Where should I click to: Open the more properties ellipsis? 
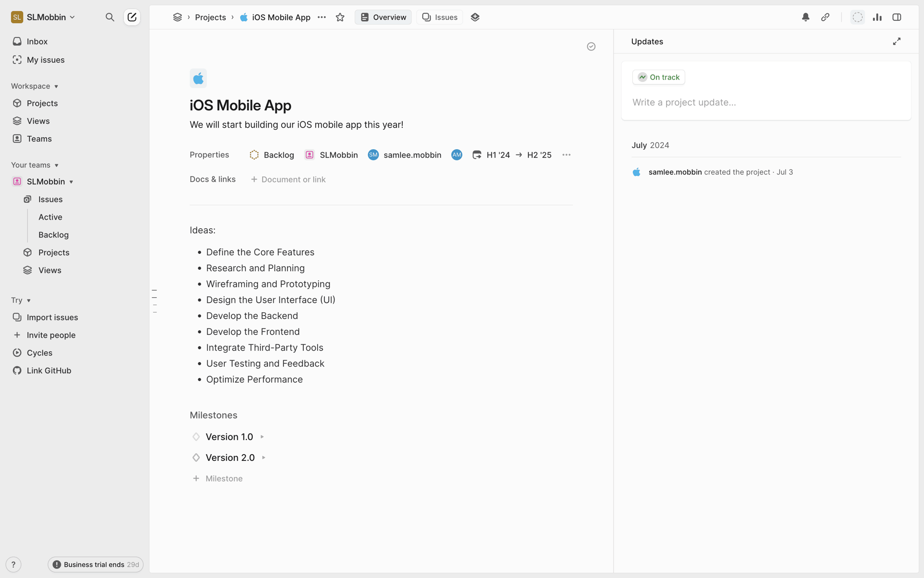pos(566,155)
